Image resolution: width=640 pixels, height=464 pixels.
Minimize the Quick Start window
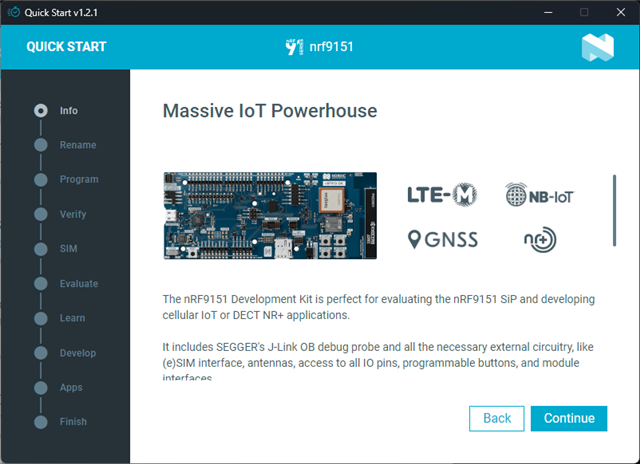(x=548, y=12)
